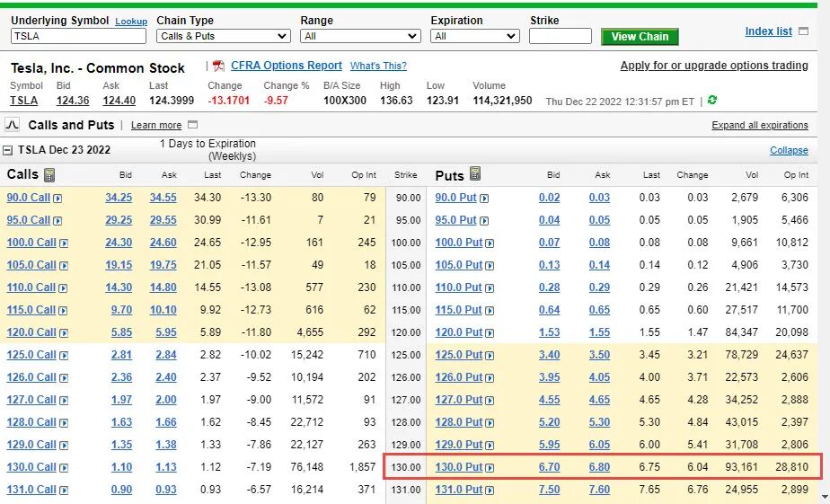Click the 130.0 Put open interest 28,810

pyautogui.click(x=792, y=467)
